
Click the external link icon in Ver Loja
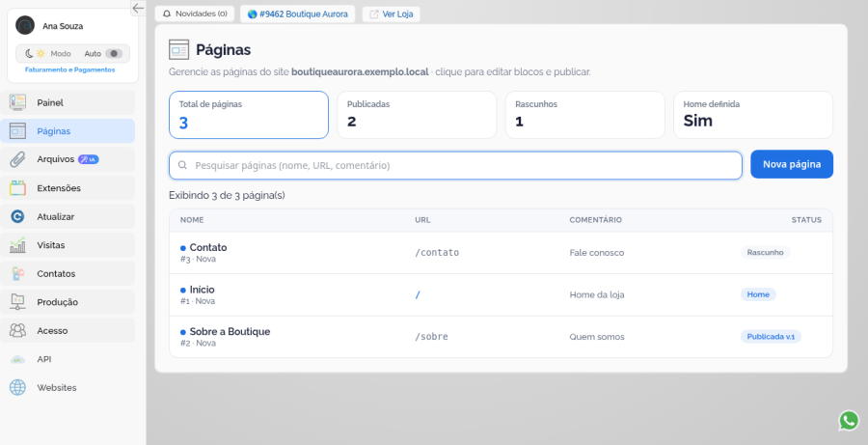[x=374, y=14]
